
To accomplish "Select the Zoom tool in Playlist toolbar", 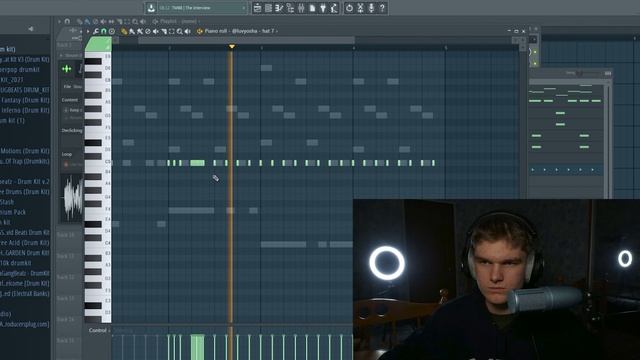I will pos(135,21).
